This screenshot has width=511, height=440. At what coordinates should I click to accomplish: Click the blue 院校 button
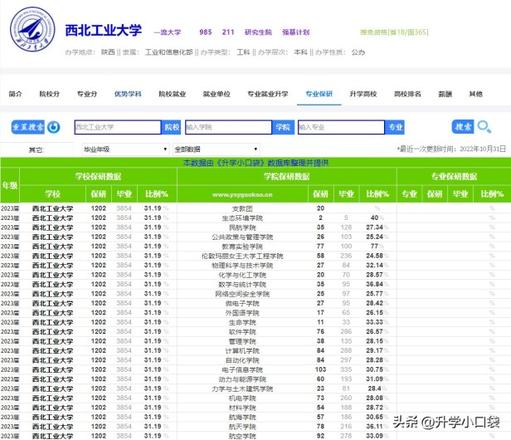pyautogui.click(x=171, y=127)
